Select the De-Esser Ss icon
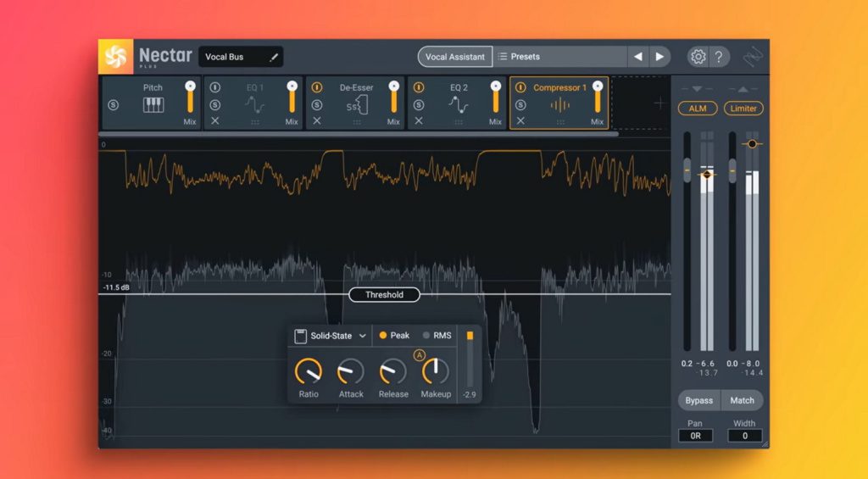 click(357, 104)
